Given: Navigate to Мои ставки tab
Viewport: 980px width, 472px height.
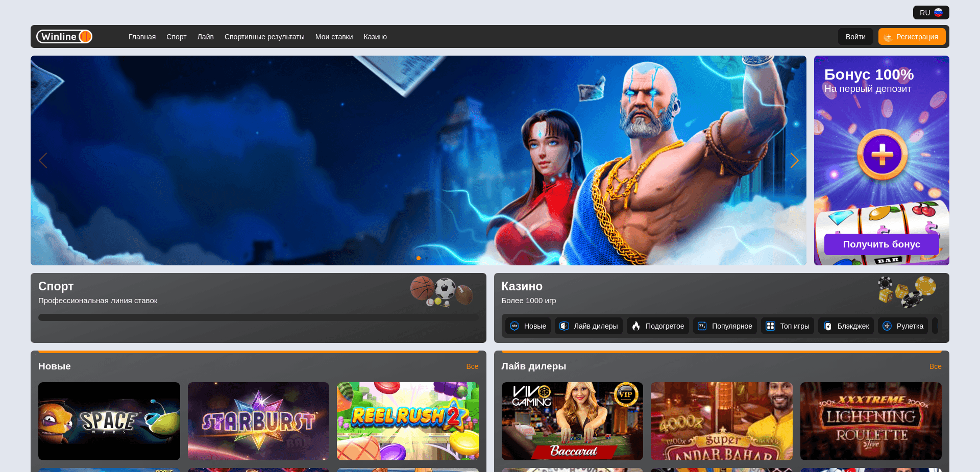Looking at the screenshot, I should (334, 36).
